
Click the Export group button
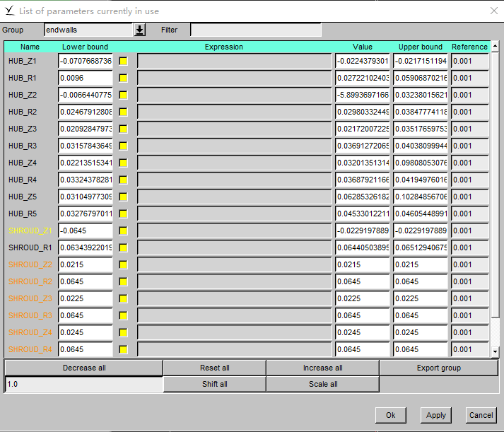(439, 368)
